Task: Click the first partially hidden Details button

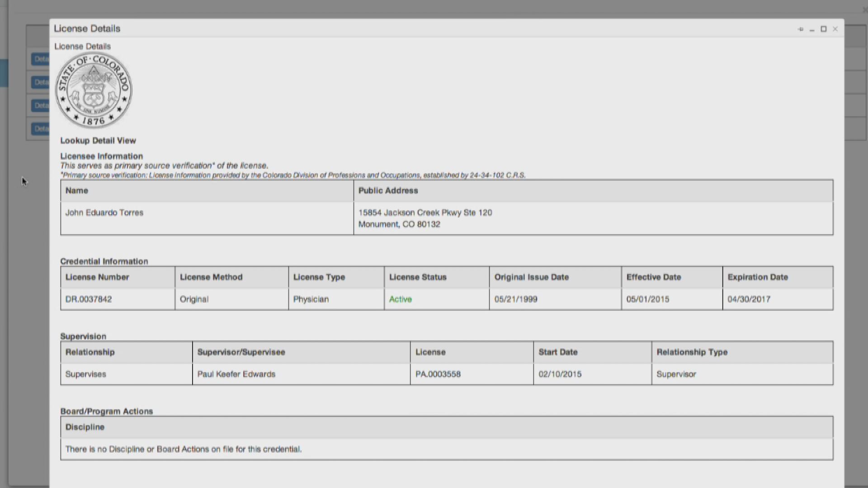Action: (40, 59)
